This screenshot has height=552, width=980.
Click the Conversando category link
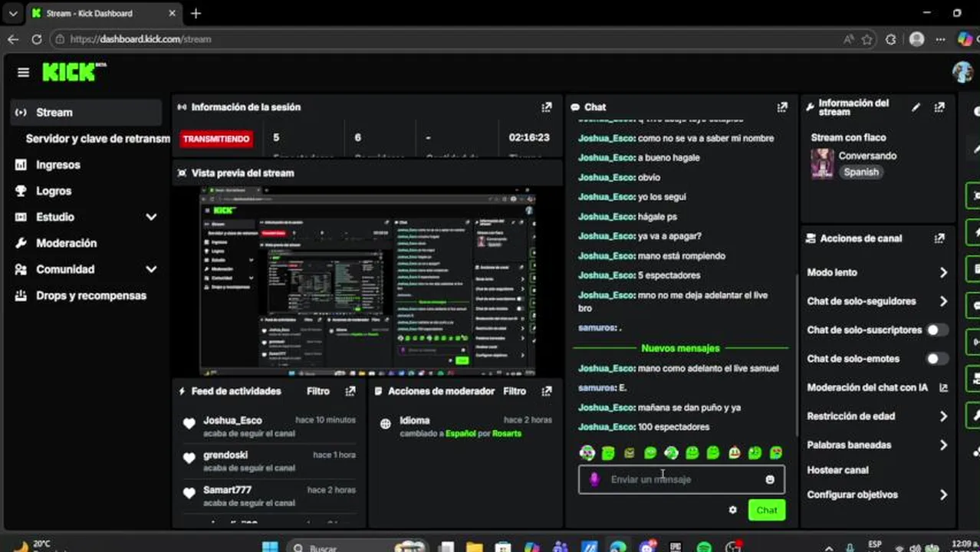tap(867, 156)
